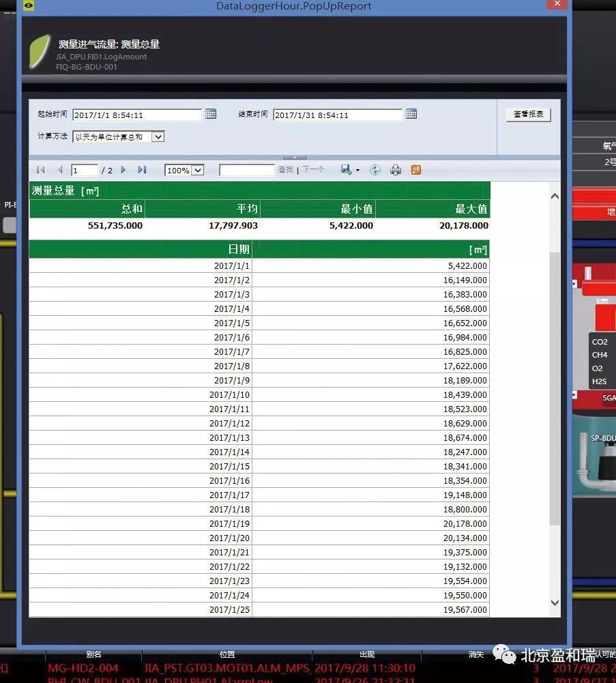
Task: Jump to last report page
Action: [142, 170]
